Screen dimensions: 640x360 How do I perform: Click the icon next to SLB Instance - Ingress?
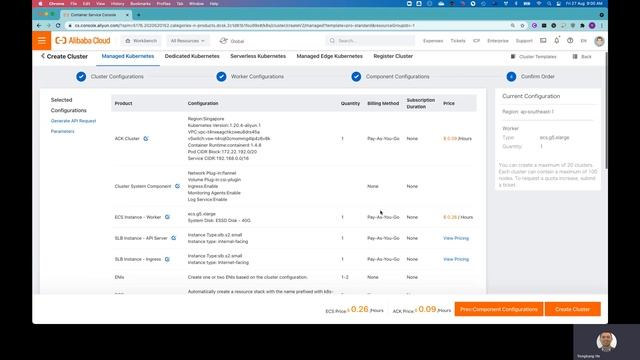point(167,259)
